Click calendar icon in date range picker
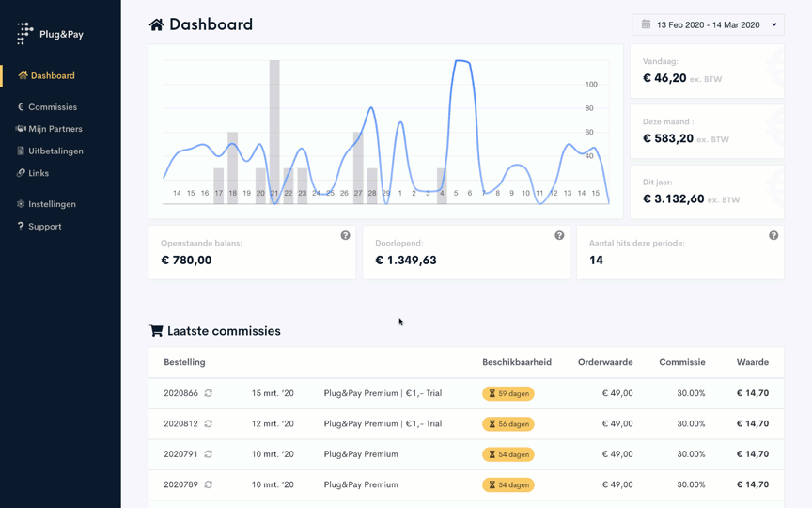The width and height of the screenshot is (812, 508). click(x=646, y=24)
